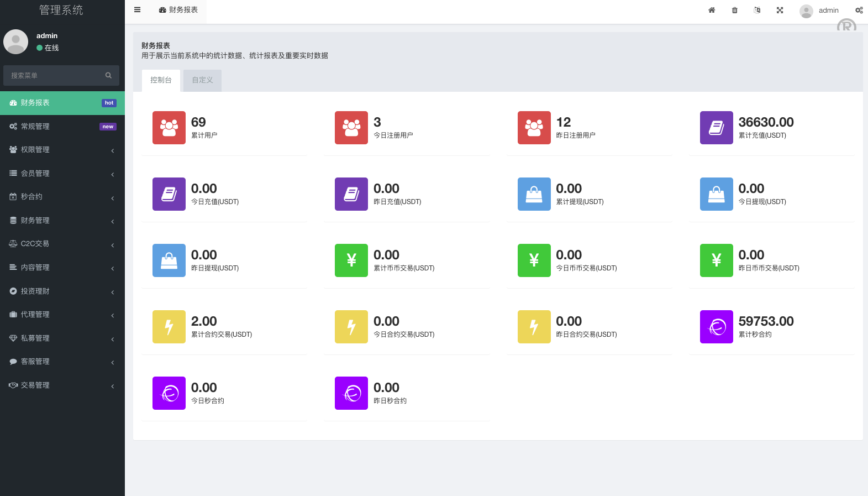Open the admin user menu in header
Screen dimensions: 868x496
819,11
